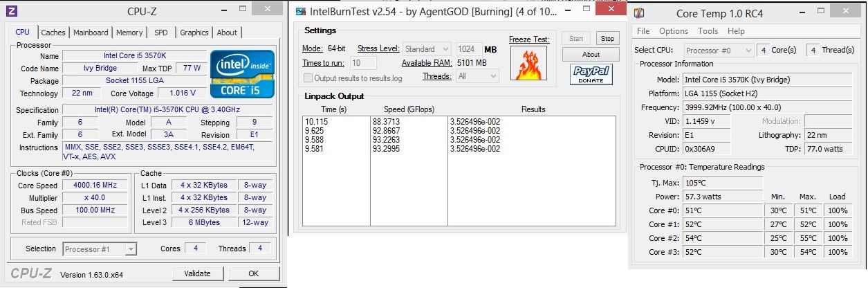Image resolution: width=868 pixels, height=288 pixels.
Task: Open the Memory tab
Action: click(x=129, y=33)
